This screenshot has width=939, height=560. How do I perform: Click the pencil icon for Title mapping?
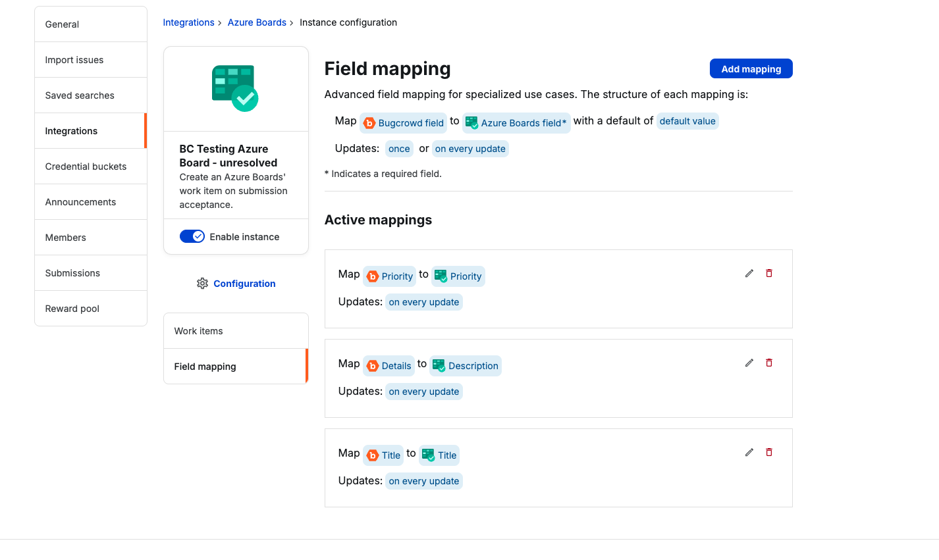(x=749, y=453)
